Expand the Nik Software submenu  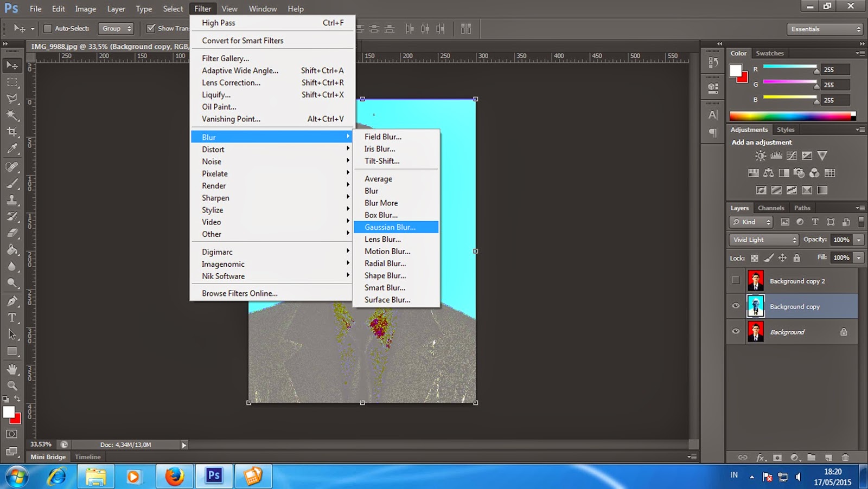[x=272, y=276]
